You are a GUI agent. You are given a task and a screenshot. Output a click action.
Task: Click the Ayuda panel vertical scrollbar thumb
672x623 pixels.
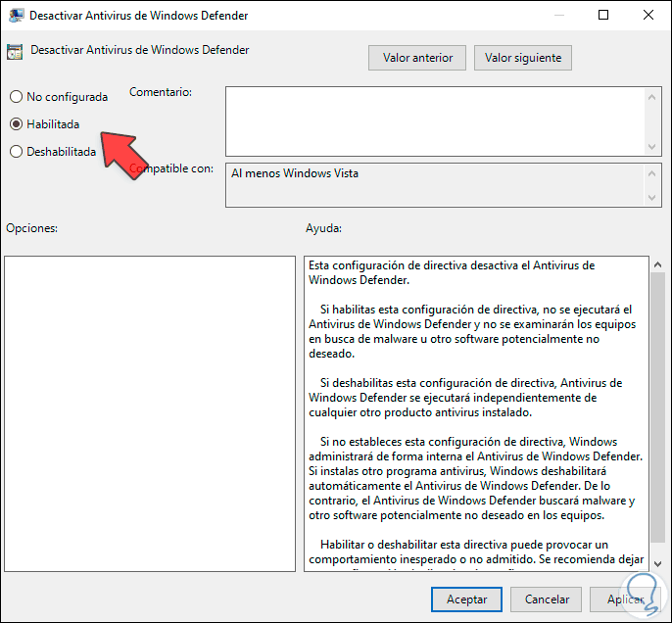pos(657,407)
